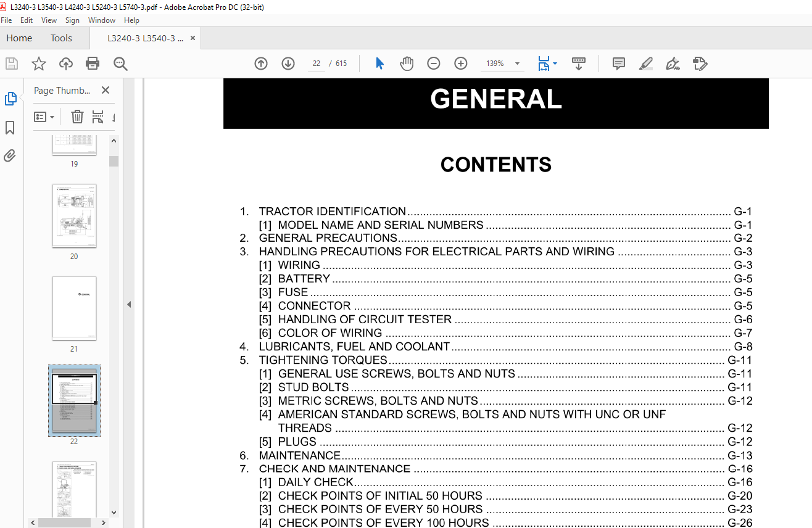Image resolution: width=812 pixels, height=528 pixels.
Task: Collapse the navigation pane arrow
Action: (x=129, y=304)
